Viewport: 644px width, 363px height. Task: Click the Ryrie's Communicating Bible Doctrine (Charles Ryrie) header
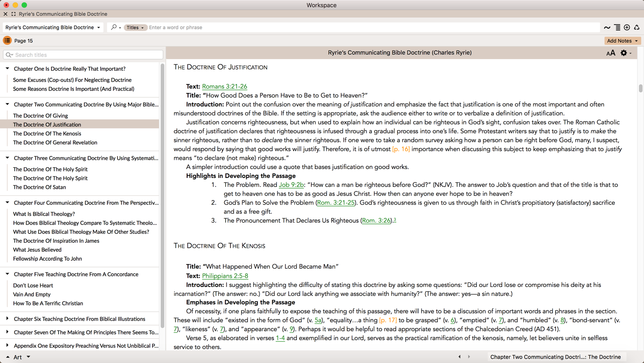(x=400, y=53)
